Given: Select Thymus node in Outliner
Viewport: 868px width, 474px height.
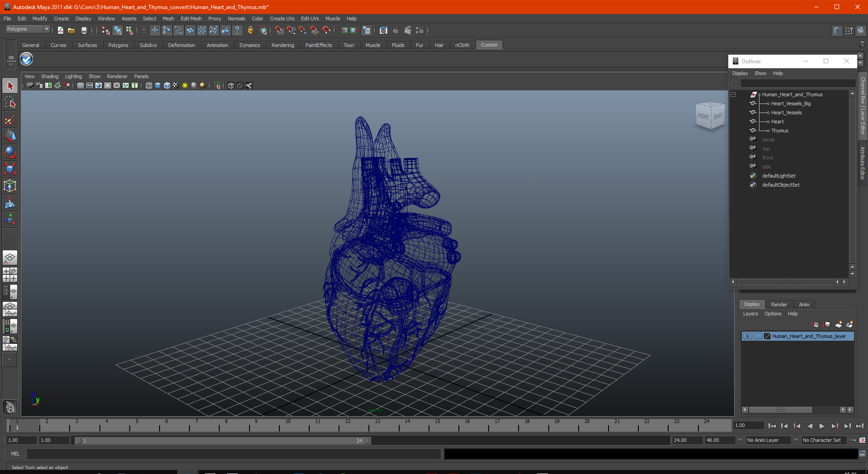Looking at the screenshot, I should coord(779,131).
